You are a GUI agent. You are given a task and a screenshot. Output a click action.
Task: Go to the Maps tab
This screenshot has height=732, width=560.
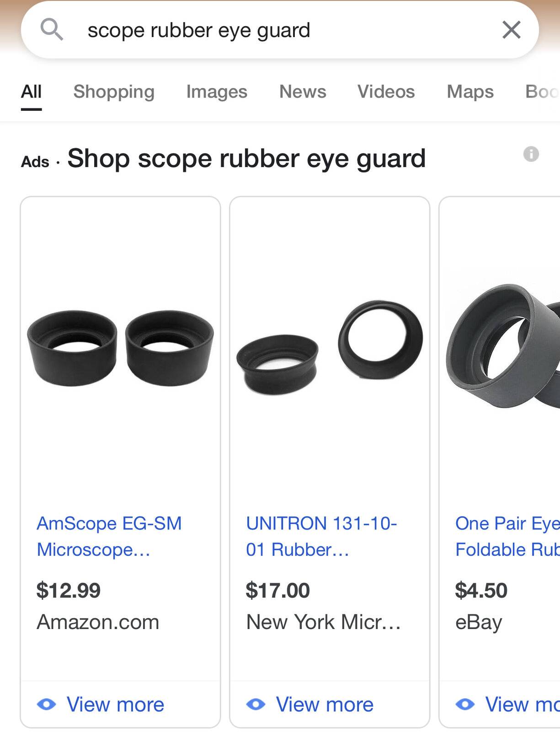(x=470, y=91)
